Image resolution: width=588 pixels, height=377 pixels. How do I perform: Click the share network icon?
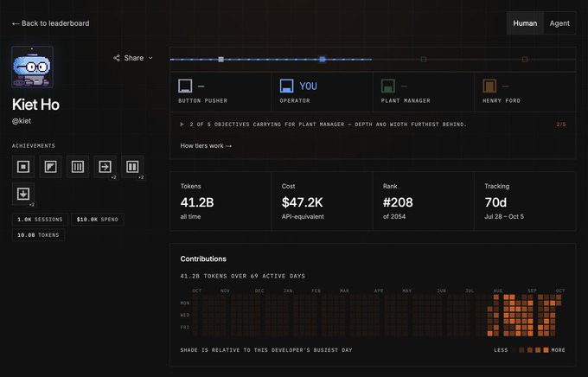(117, 58)
